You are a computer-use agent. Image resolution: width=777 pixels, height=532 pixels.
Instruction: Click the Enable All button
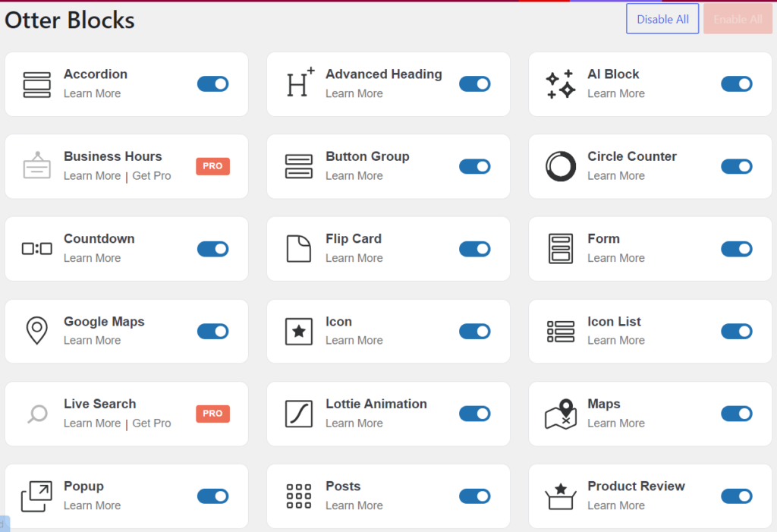point(738,19)
